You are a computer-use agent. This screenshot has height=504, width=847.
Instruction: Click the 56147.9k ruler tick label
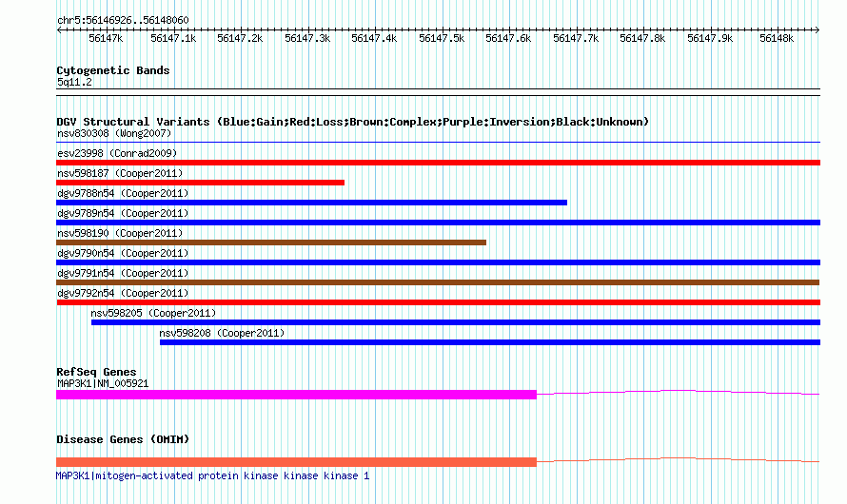pos(710,39)
